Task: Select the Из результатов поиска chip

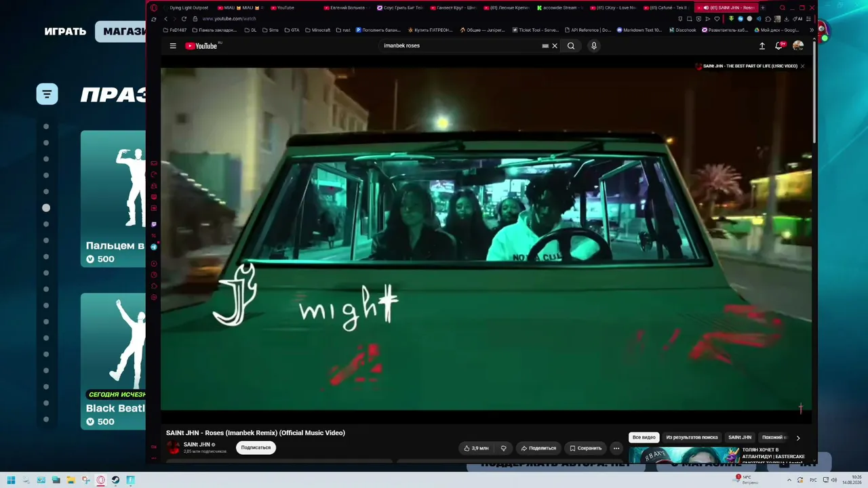Action: [692, 438]
